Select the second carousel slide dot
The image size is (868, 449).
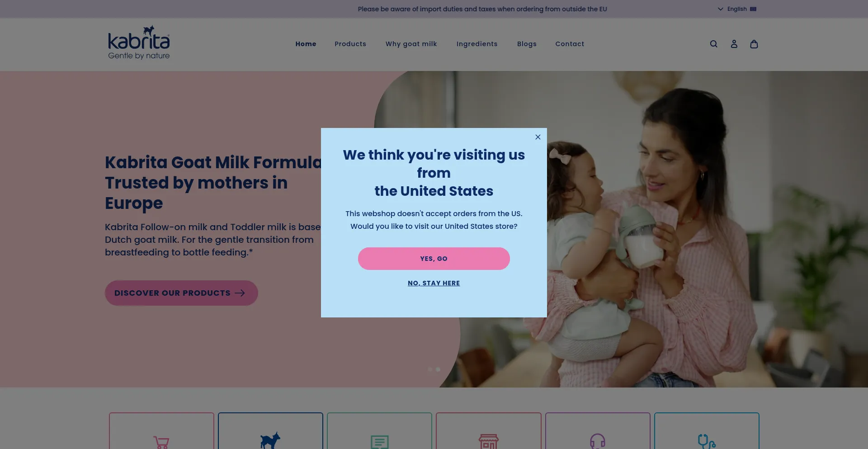pyautogui.click(x=438, y=369)
